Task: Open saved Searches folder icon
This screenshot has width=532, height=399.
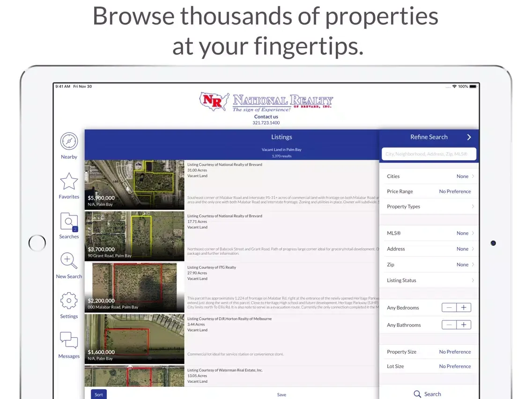Action: click(x=69, y=222)
